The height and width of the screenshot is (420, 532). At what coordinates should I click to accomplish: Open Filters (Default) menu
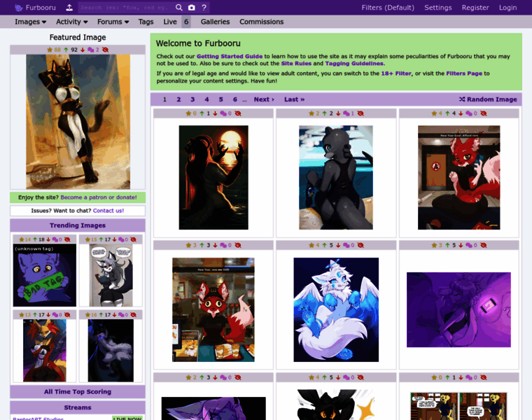point(388,8)
